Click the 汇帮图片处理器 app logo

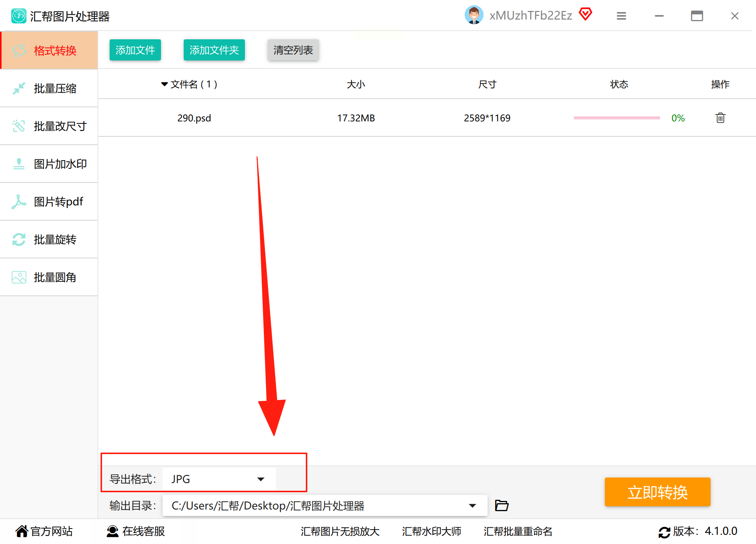point(19,16)
